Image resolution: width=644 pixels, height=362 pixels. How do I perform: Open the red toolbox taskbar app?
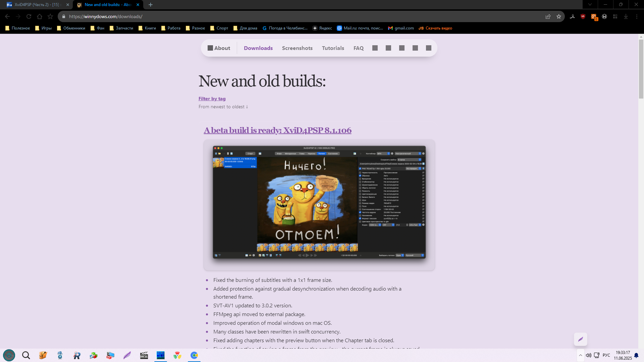pos(110,355)
